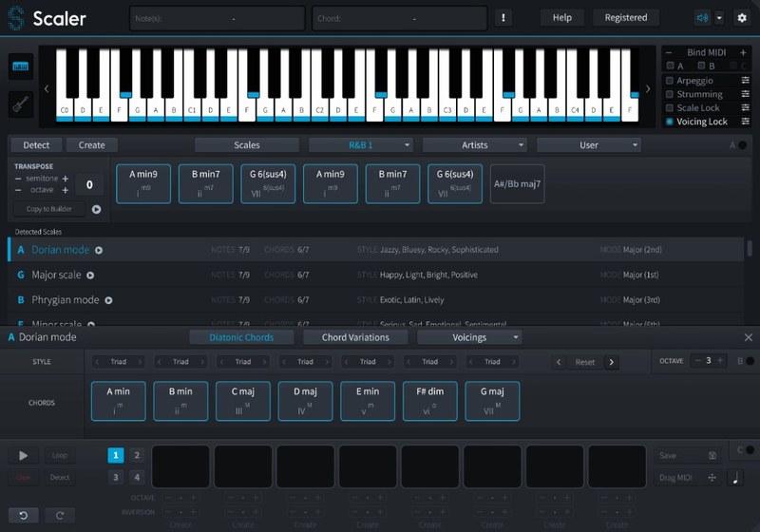Enable the Strumming checkbox
Viewport: 760px width, 532px height.
670,94
